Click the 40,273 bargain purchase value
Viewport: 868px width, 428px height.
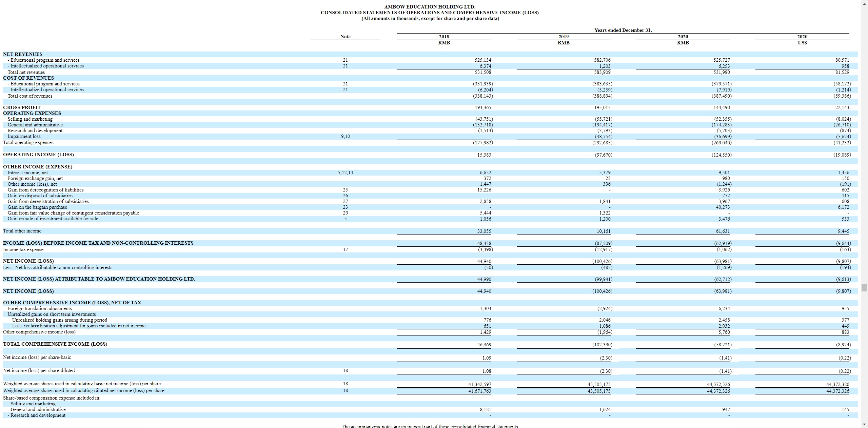tap(723, 207)
